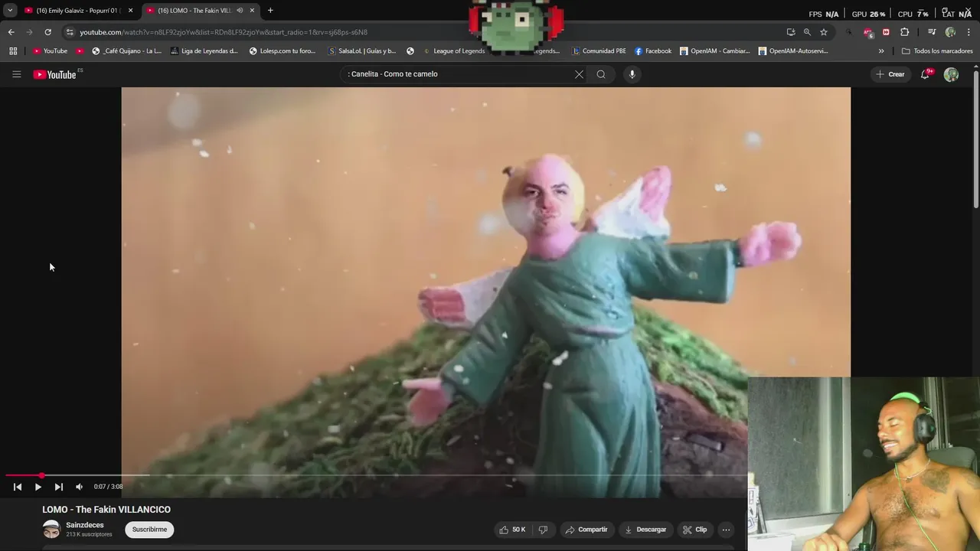Run search with magnifier button

[x=601, y=74]
